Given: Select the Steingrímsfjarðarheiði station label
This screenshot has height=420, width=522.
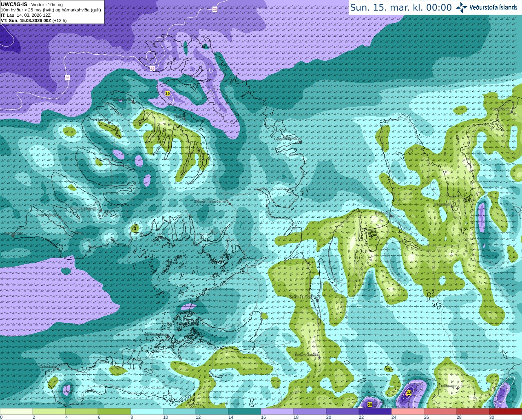Looking at the screenshot, I should pyautogui.click(x=211, y=201).
